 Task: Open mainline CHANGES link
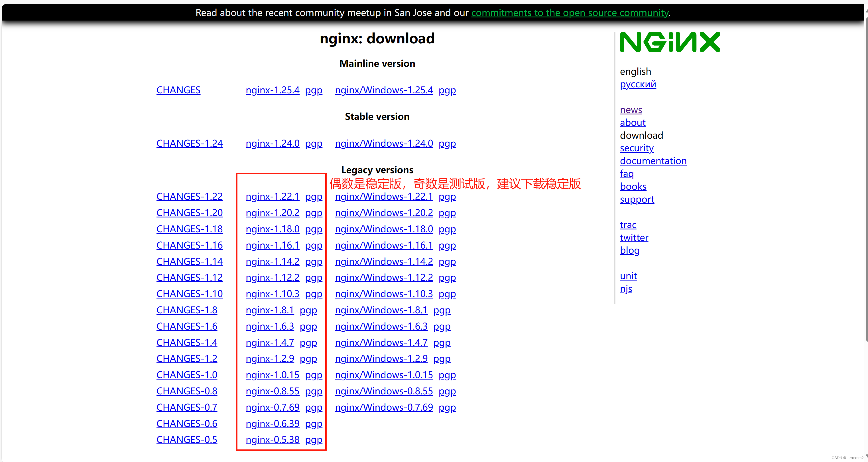tap(178, 90)
